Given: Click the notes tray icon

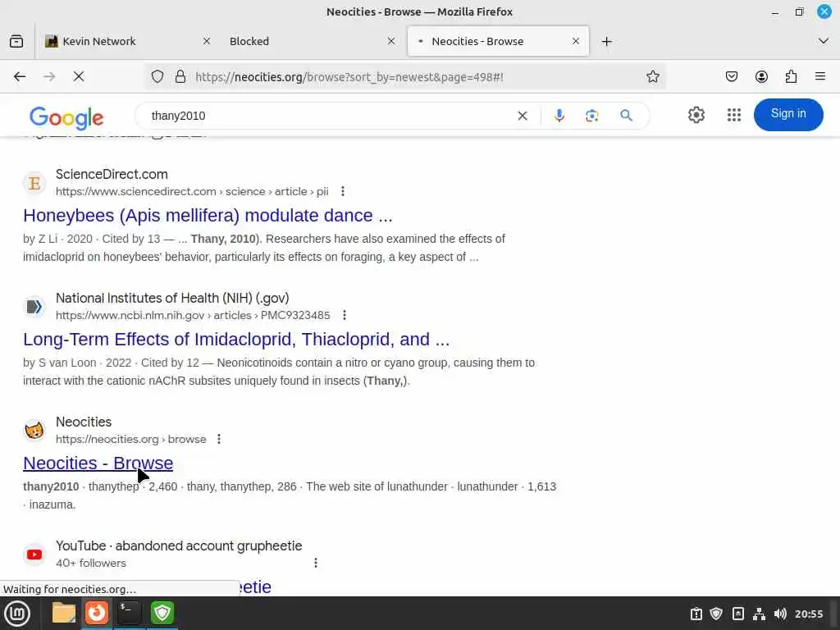Looking at the screenshot, I should pos(737,614).
